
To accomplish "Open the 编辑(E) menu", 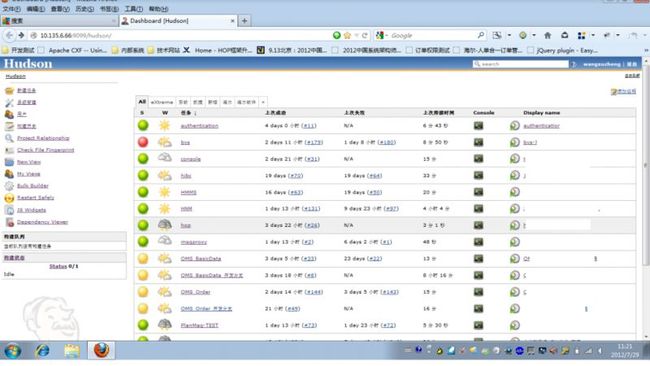I will 36,9.
